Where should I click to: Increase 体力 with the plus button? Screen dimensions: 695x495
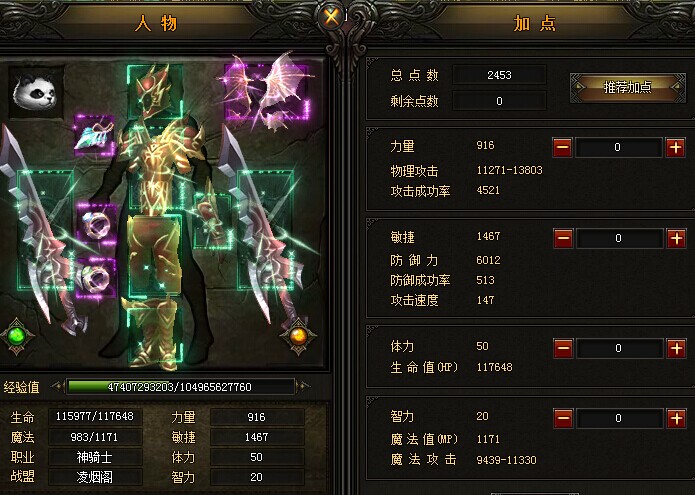coord(676,348)
